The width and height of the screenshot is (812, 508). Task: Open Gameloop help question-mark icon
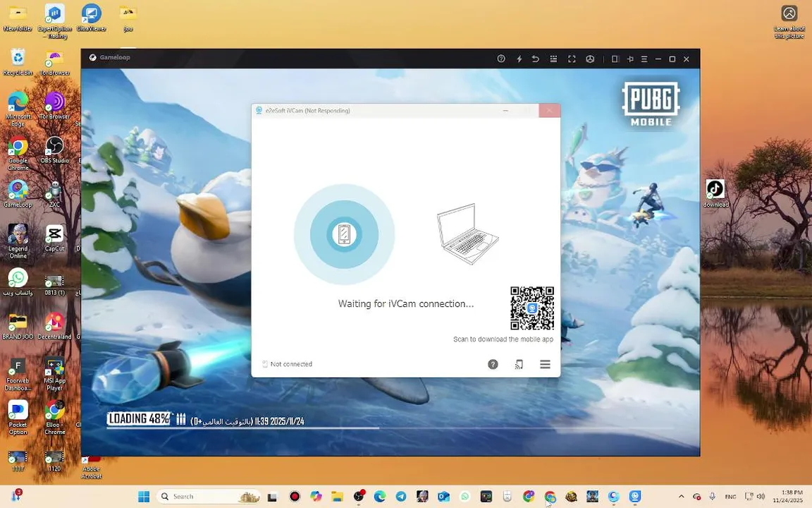(500, 59)
